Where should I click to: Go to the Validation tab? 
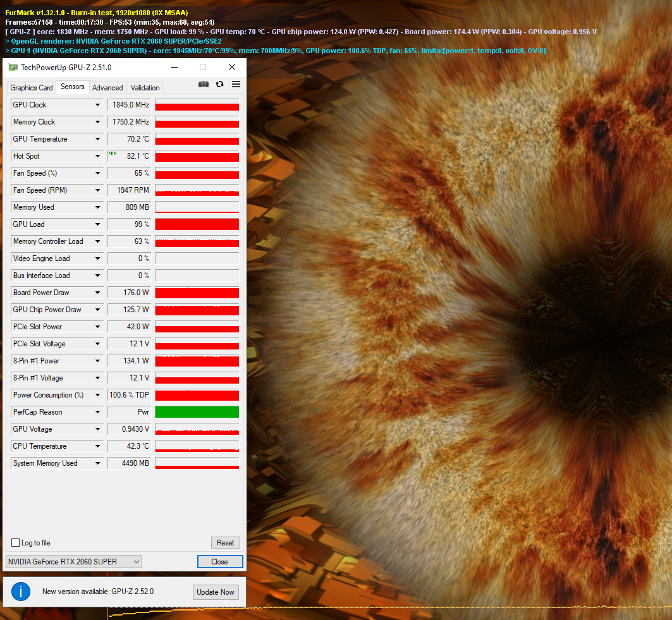coord(145,87)
